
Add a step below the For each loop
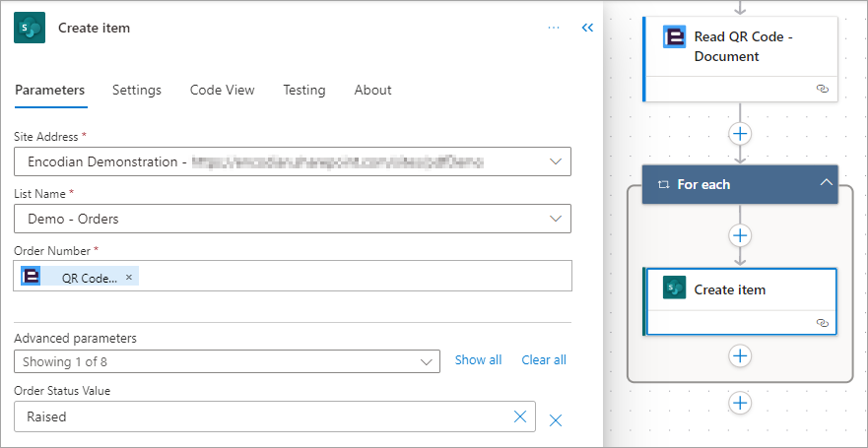tap(740, 402)
